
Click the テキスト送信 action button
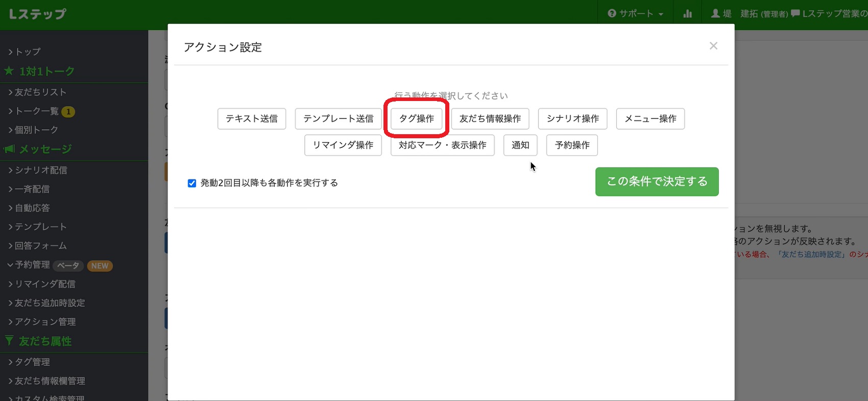coord(252,119)
